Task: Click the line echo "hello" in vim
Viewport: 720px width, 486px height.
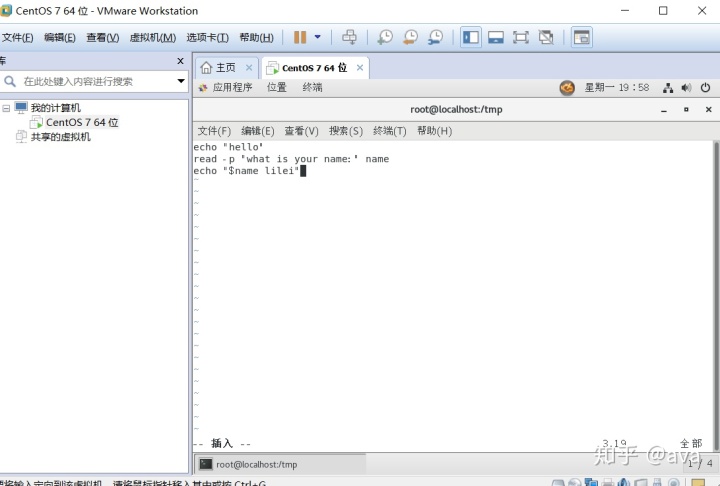Action: coord(228,147)
